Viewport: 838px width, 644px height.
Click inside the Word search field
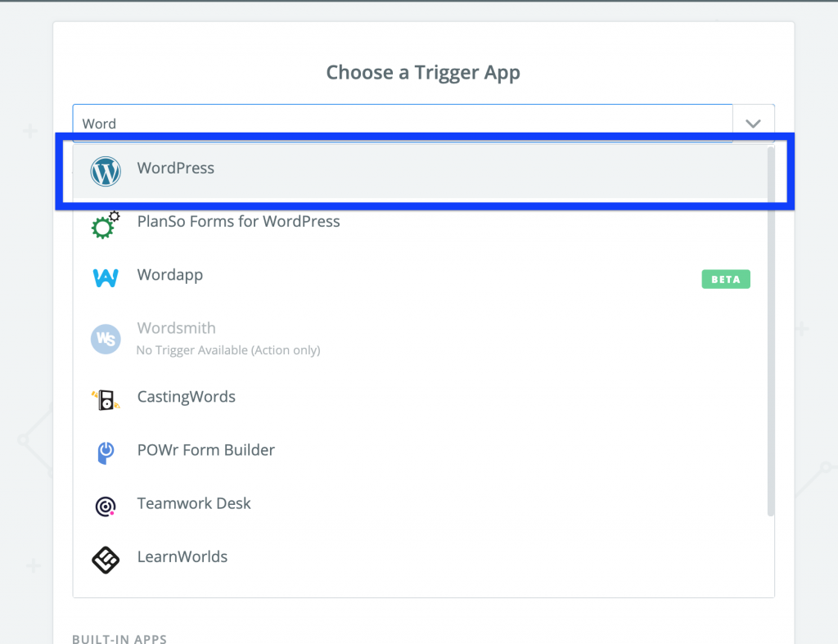[x=327, y=123]
